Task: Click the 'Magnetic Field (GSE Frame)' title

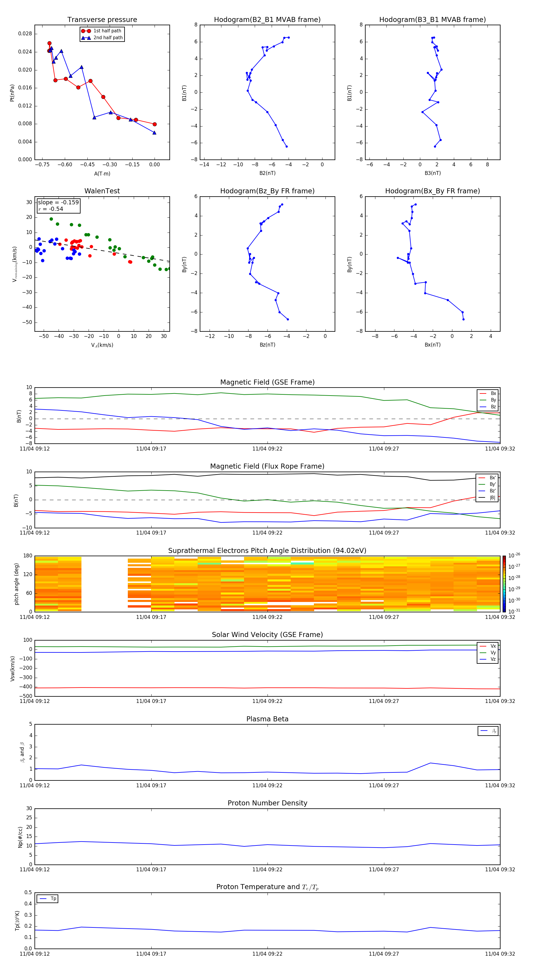Action: 267,382
